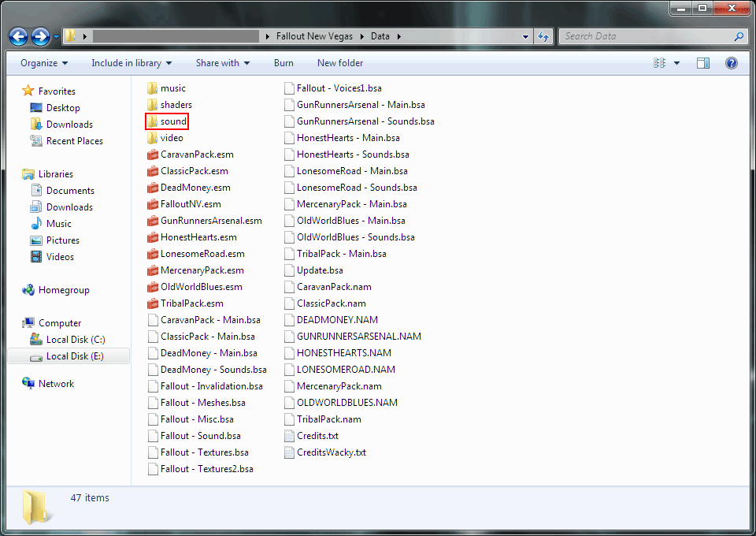Open the Share with menu
Viewport: 756px width, 536px height.
pos(223,63)
